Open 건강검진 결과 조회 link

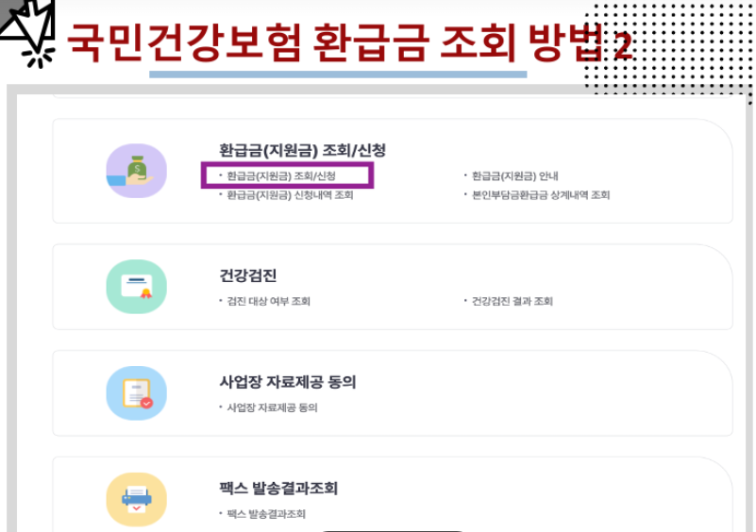(512, 301)
